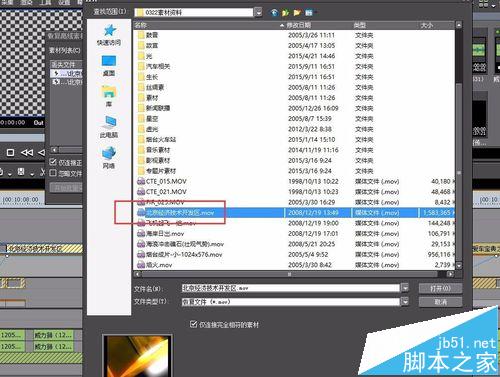500x377 pixels.
Task: Go back to the last visited folder
Action: (274, 13)
